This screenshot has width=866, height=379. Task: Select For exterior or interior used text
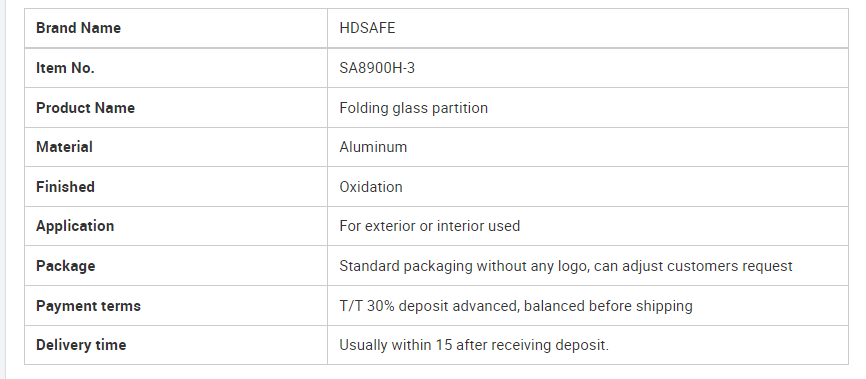430,226
